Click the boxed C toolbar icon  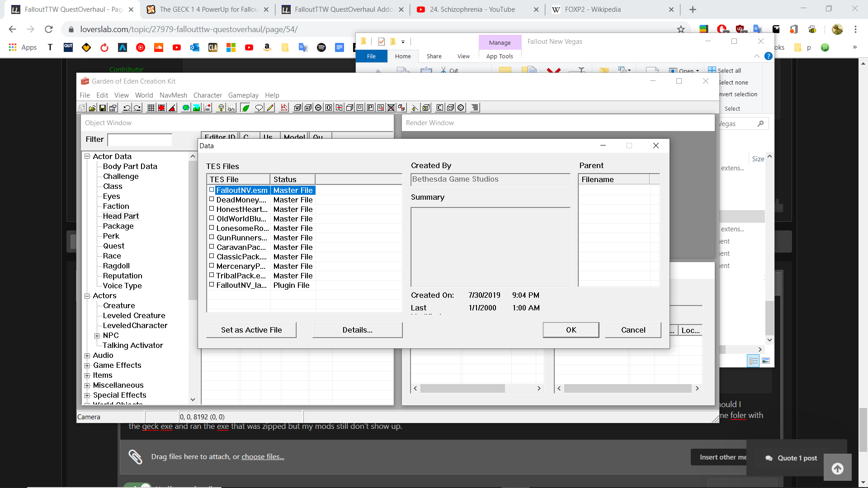coord(440,108)
